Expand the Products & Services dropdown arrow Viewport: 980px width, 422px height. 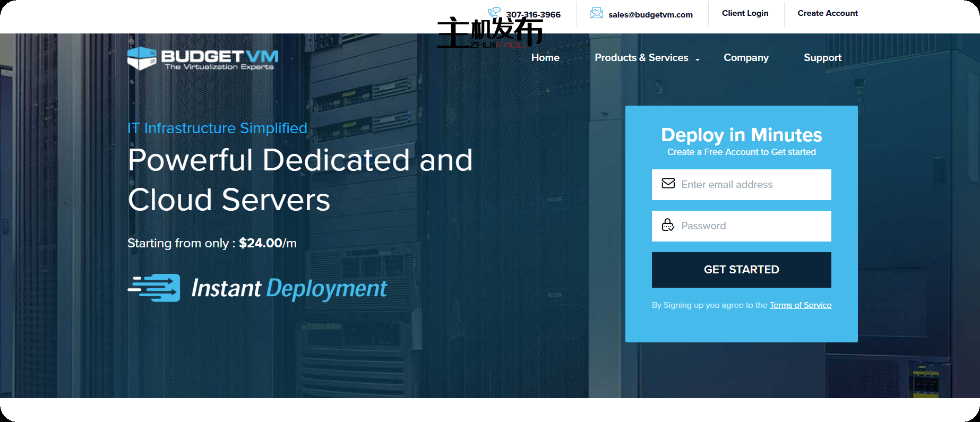click(698, 59)
